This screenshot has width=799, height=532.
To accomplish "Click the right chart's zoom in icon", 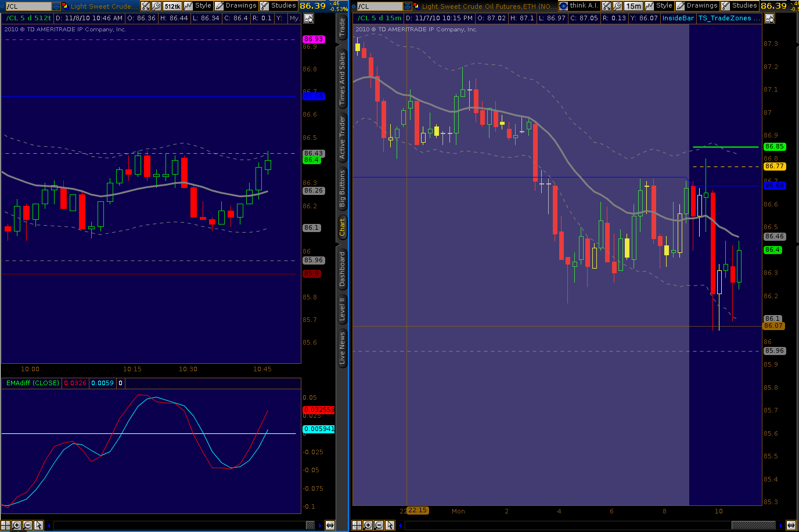I will [368, 525].
